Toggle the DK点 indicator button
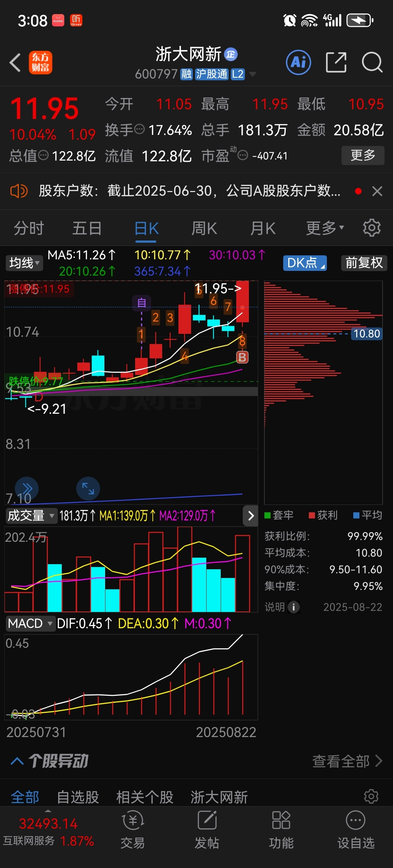 pyautogui.click(x=305, y=263)
